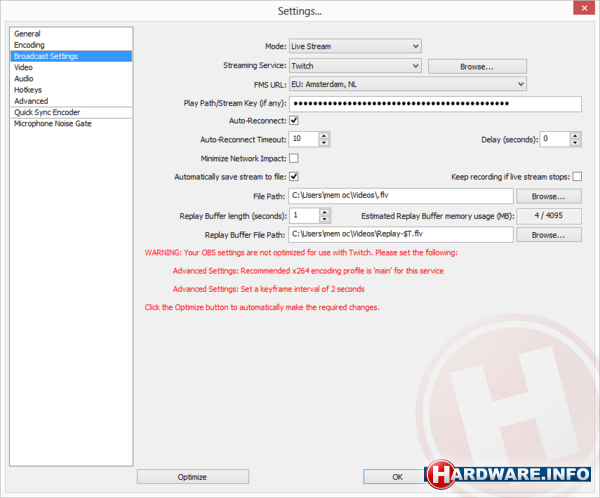Select the Broadcast Settings category
This screenshot has width=600, height=498.
click(x=71, y=56)
